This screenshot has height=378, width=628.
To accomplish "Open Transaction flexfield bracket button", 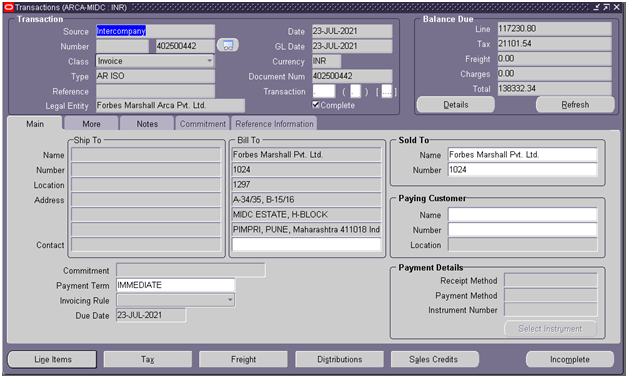I will tap(386, 92).
